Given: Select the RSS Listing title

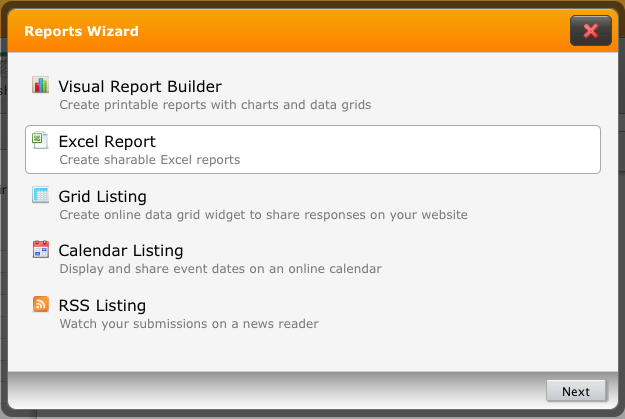Looking at the screenshot, I should click(102, 306).
